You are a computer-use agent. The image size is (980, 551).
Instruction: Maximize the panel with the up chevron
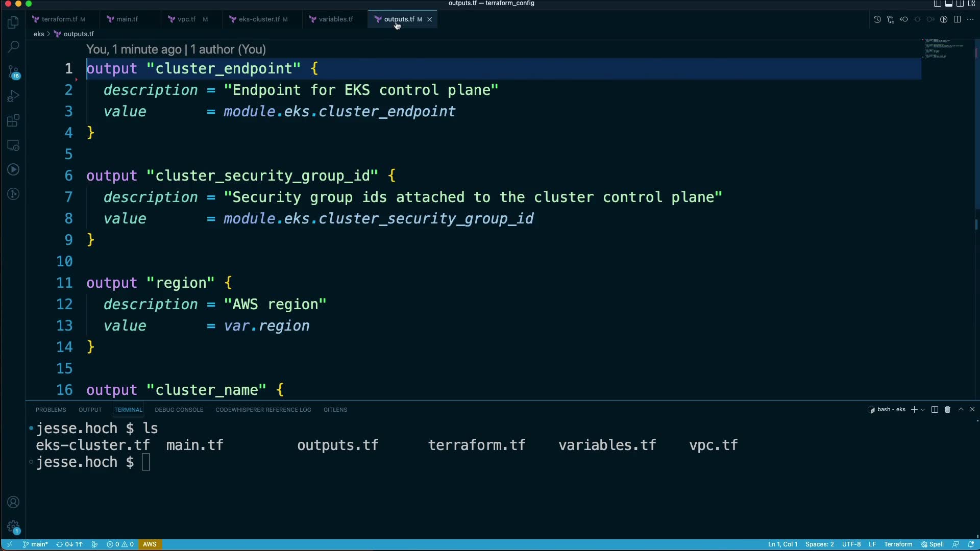961,410
